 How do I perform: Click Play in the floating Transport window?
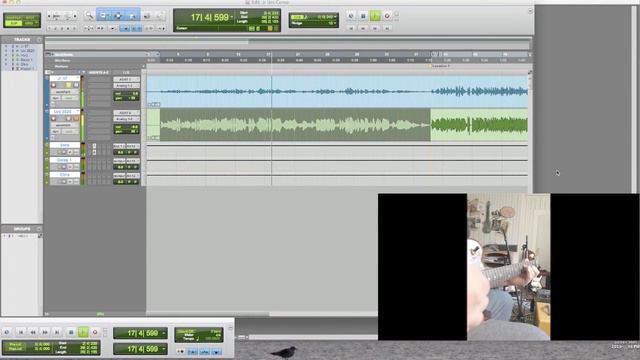coord(83,332)
